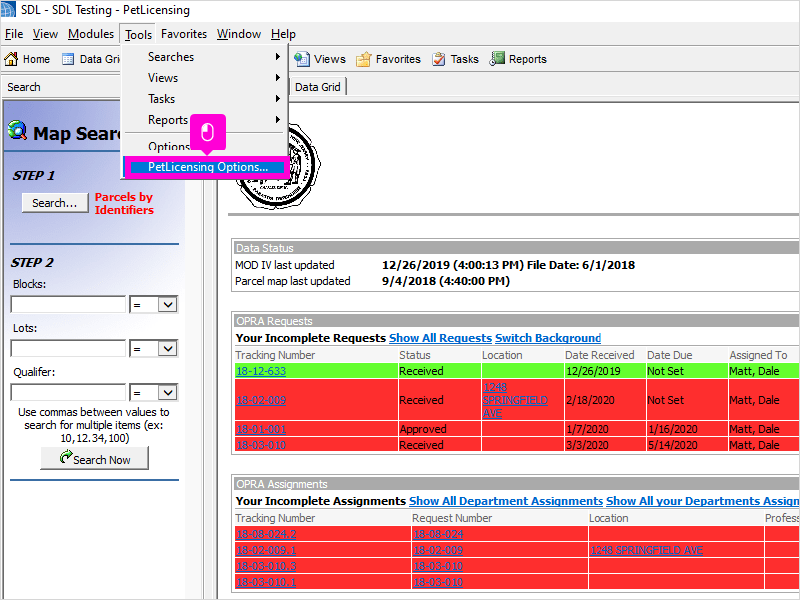The height and width of the screenshot is (600, 800).
Task: Open the File menu
Action: tap(14, 34)
